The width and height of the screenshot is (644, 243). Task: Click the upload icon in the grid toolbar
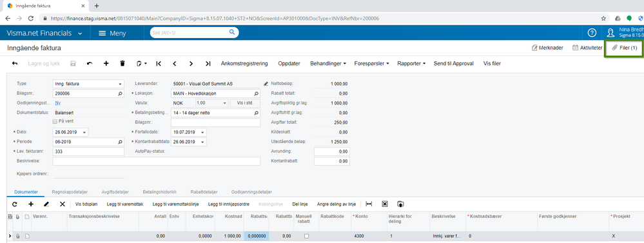point(401,204)
